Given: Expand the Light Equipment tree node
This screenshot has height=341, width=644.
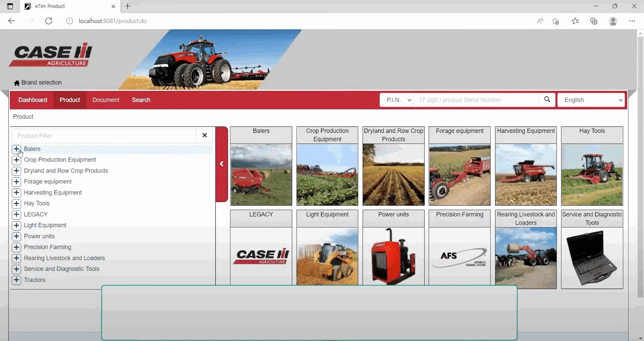Looking at the screenshot, I should point(17,225).
